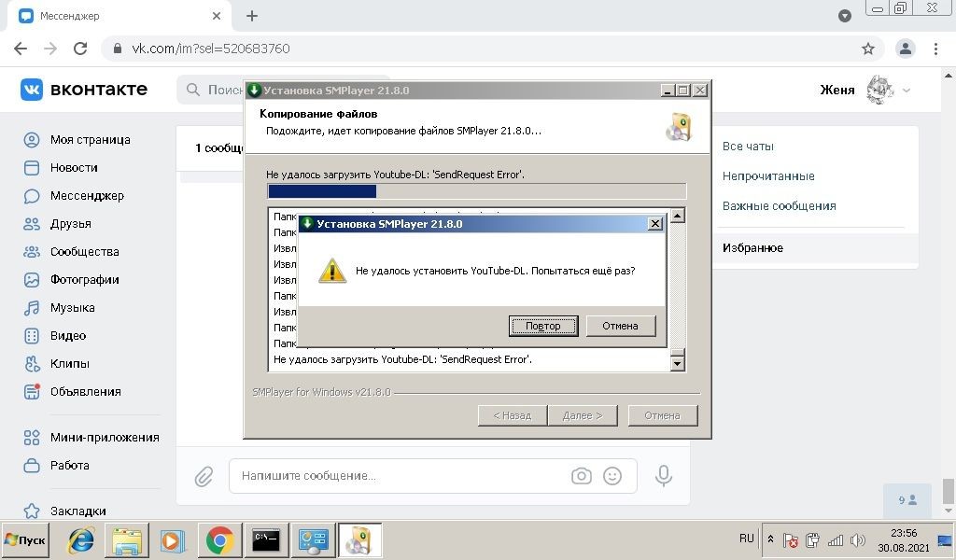956x560 pixels.
Task: Click the SMPlayer installer taskbar icon
Action: click(x=359, y=539)
